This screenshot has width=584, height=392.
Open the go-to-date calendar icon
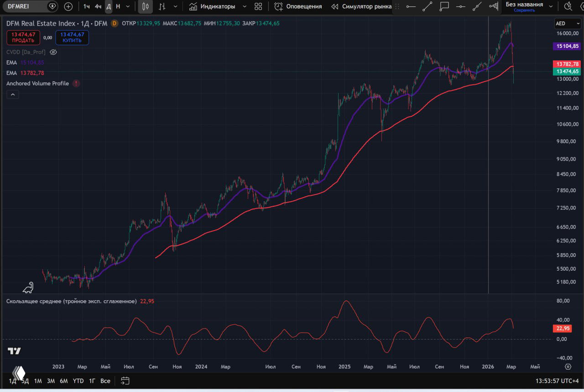(125, 381)
